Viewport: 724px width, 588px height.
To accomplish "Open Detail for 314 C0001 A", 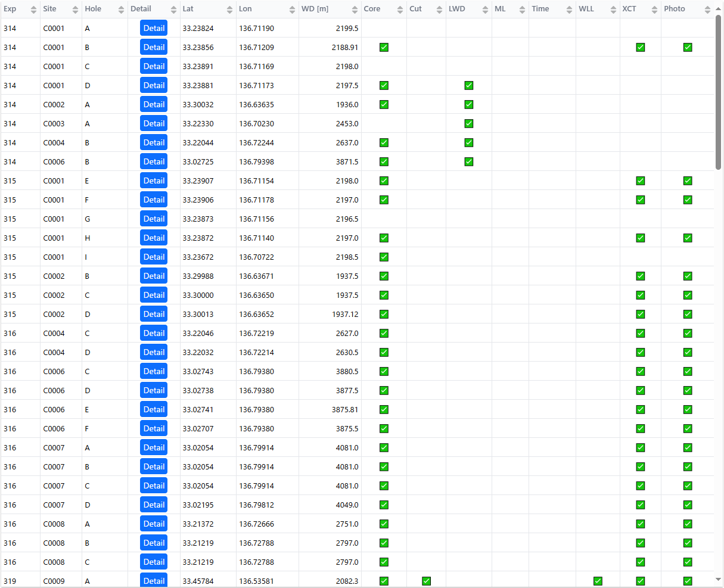I will click(x=154, y=28).
